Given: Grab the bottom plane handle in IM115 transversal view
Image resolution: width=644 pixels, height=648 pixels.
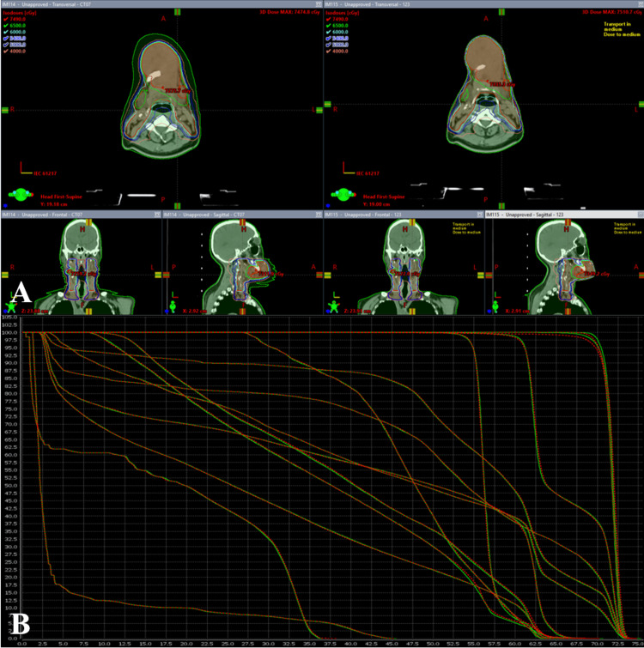Looking at the screenshot, I should pyautogui.click(x=501, y=206).
